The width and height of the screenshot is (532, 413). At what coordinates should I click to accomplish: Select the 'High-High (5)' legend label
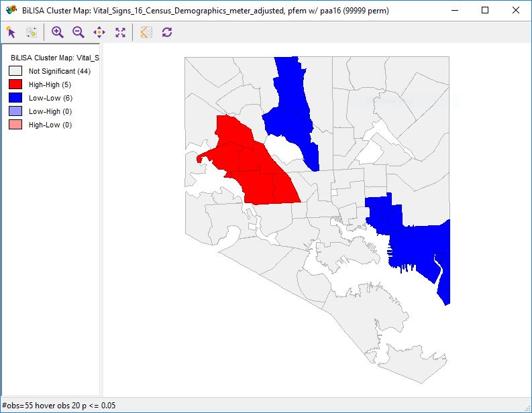[50, 84]
